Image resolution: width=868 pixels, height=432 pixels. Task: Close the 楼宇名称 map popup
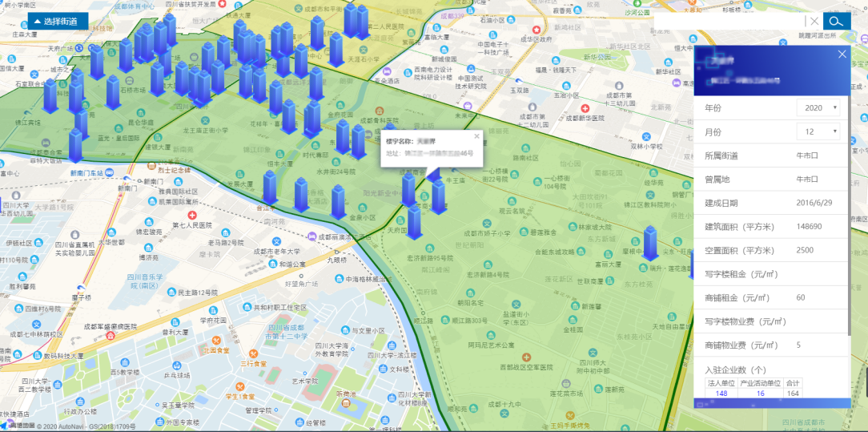pyautogui.click(x=476, y=136)
